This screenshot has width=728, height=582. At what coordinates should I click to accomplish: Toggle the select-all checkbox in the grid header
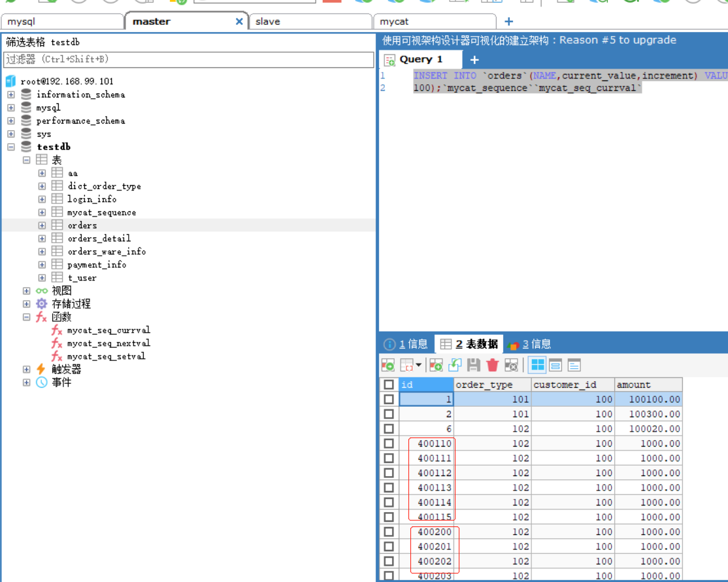coord(389,385)
